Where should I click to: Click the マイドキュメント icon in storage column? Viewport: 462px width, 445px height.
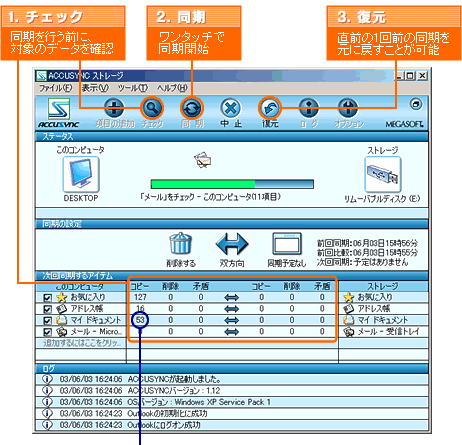coord(348,320)
